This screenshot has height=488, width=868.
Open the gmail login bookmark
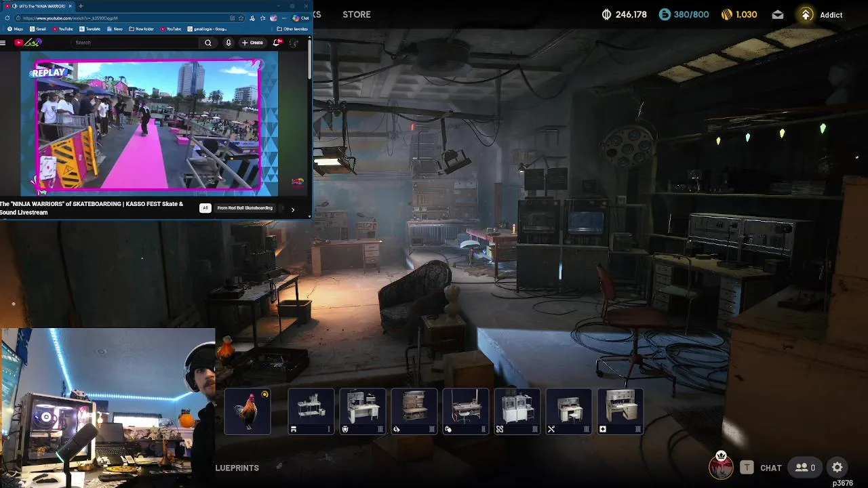(207, 29)
